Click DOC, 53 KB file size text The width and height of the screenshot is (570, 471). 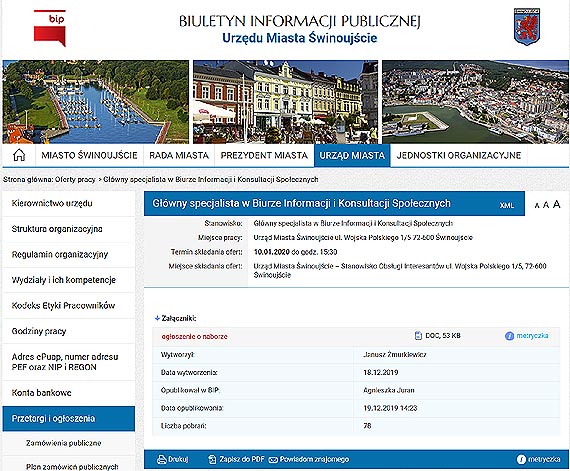click(x=443, y=335)
